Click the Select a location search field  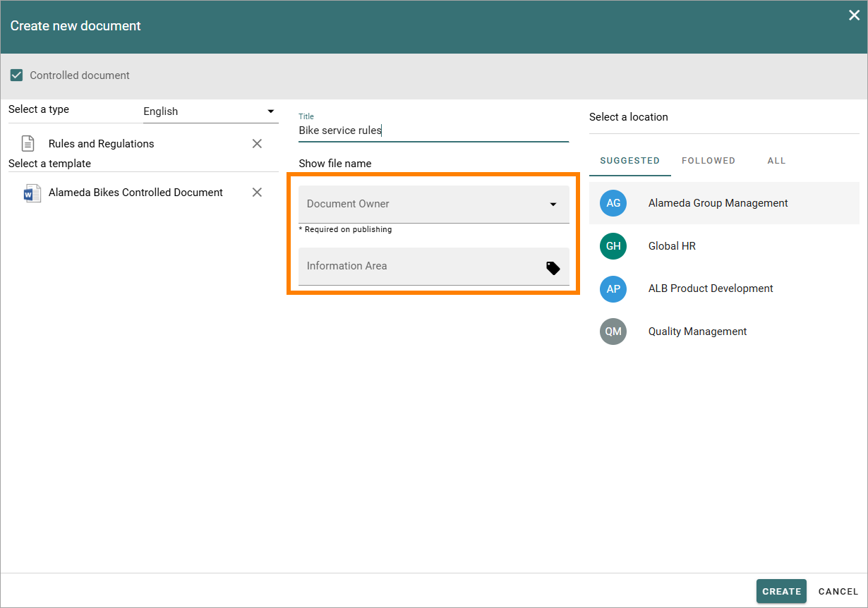tap(724, 118)
